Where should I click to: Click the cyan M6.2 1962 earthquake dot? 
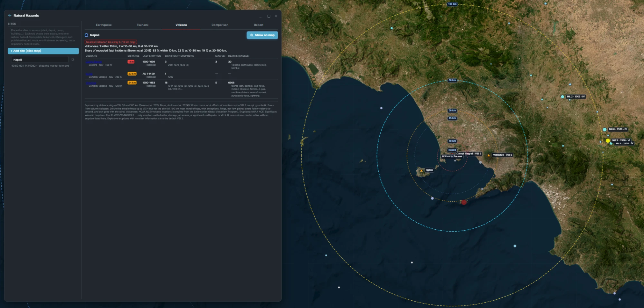[563, 97]
